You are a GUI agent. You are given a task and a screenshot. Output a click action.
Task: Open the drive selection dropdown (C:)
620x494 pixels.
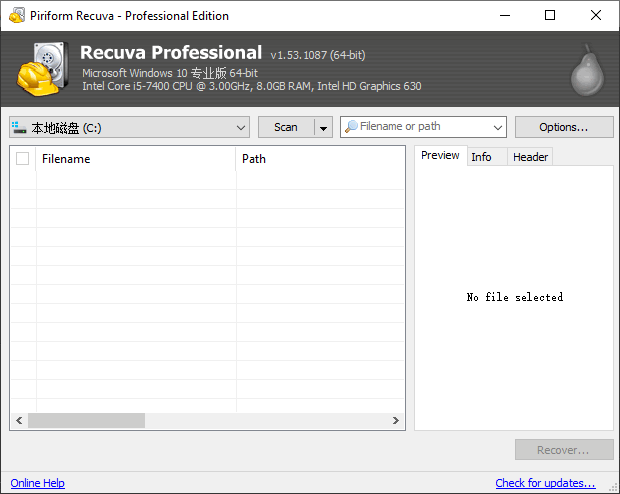(x=129, y=127)
